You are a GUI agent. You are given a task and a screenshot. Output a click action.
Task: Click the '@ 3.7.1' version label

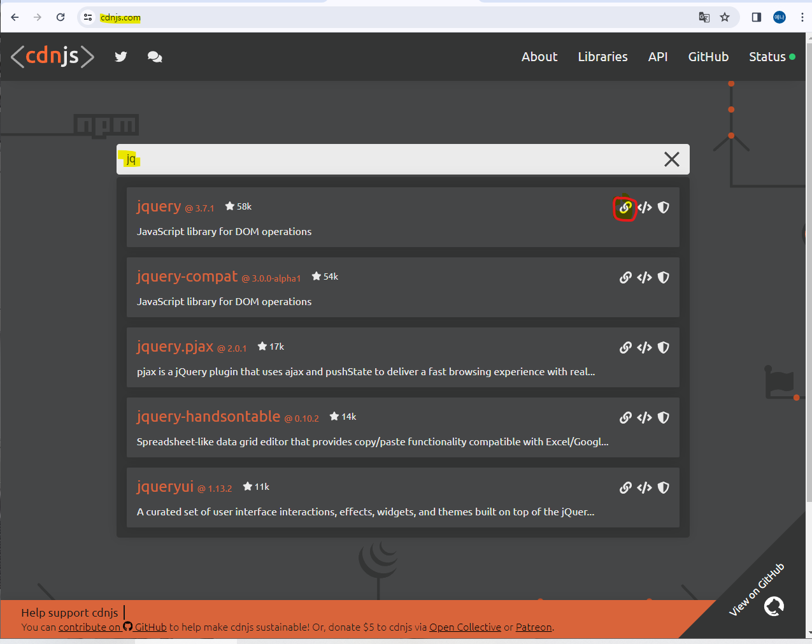199,208
